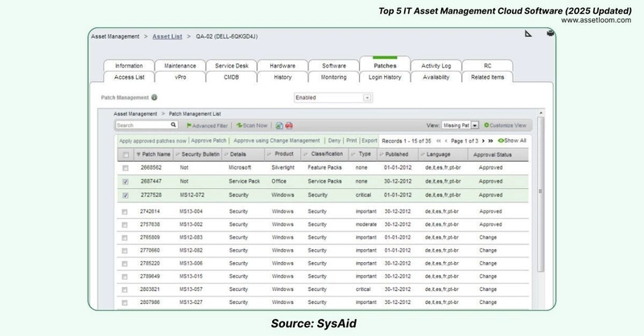Toggle the select-all checkbox in table header

(126, 154)
